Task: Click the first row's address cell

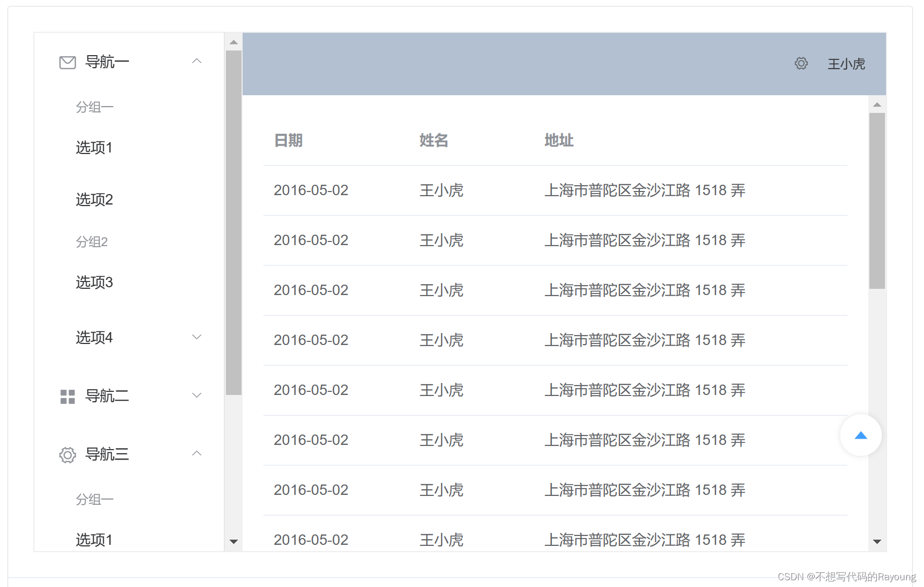Action: (x=645, y=190)
